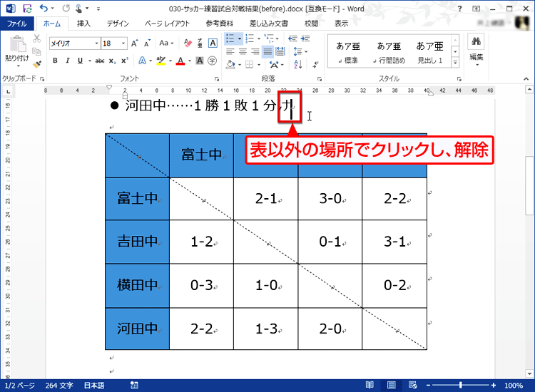
Task: Expand underline style dropdown arrow
Action: pyautogui.click(x=90, y=61)
